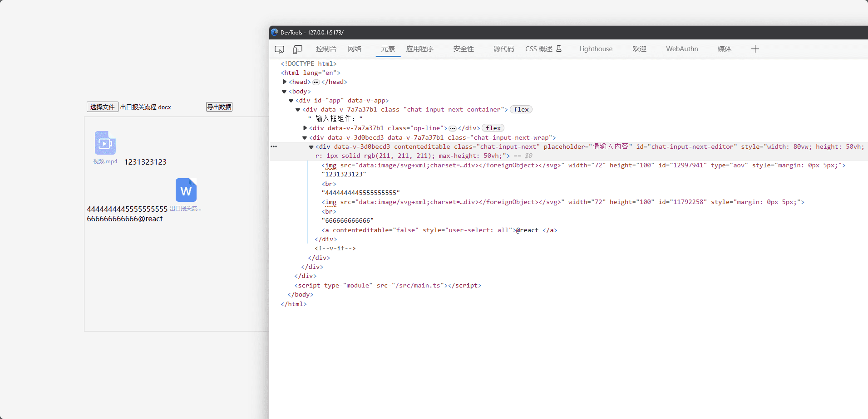Click the text 1231323123 in editor

coord(145,162)
